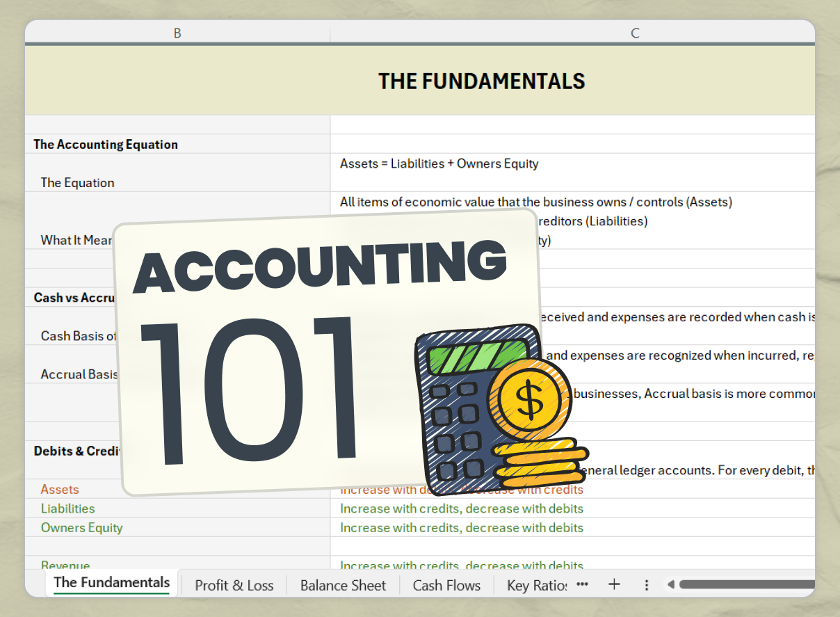The width and height of the screenshot is (840, 617).
Task: Select the Cash Flows sheet tab
Action: coord(446,585)
